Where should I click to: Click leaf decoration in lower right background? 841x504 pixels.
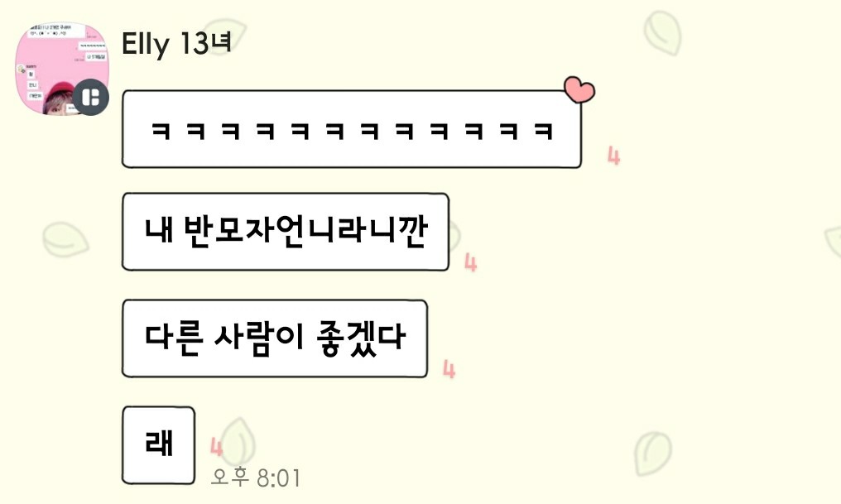[653, 454]
